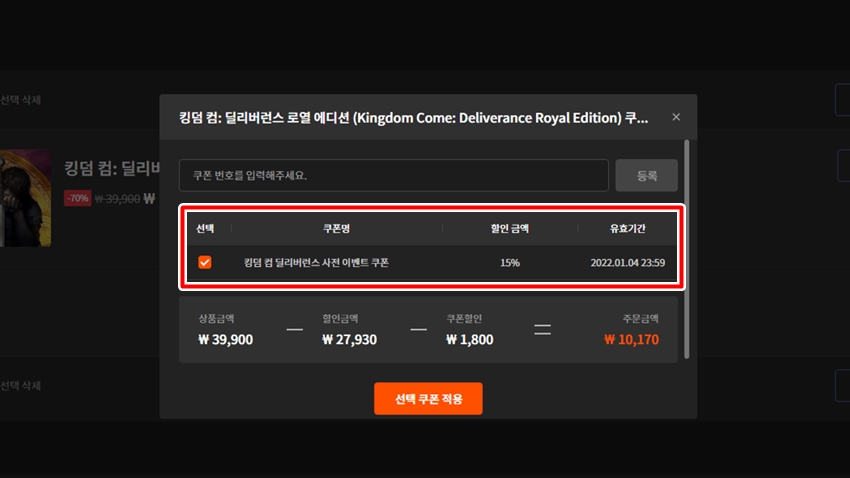Screen dimensions: 850x478
Task: Click the red -70% discount badge
Action: pyautogui.click(x=78, y=198)
